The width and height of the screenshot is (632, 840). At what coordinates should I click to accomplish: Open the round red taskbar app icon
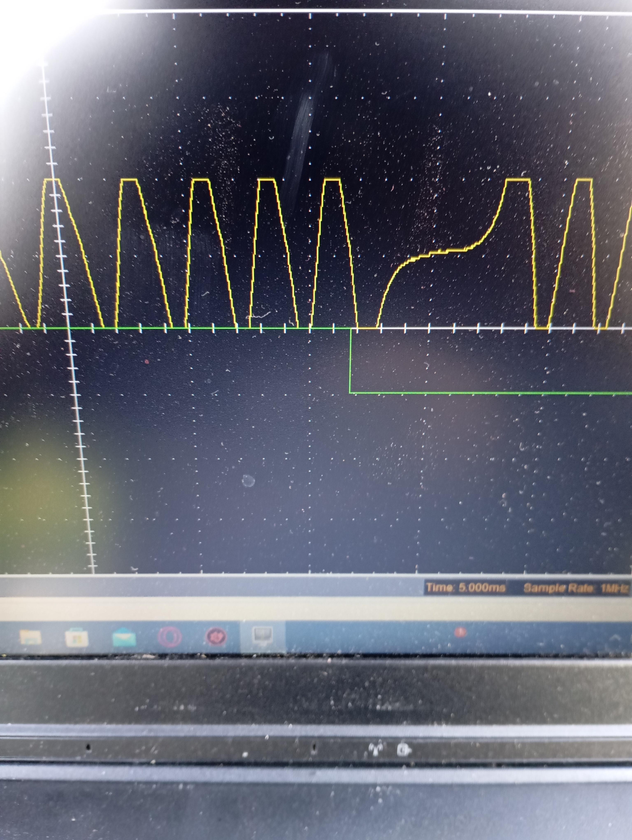pos(216,637)
